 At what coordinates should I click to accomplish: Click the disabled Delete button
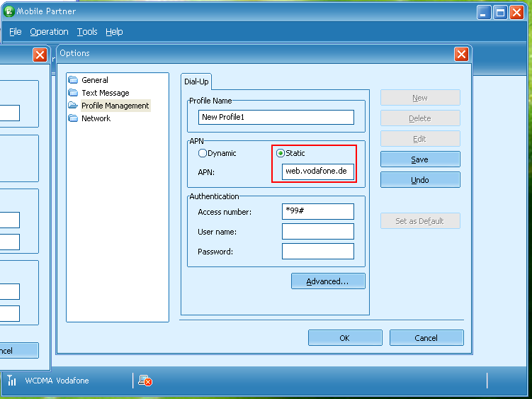pos(420,118)
